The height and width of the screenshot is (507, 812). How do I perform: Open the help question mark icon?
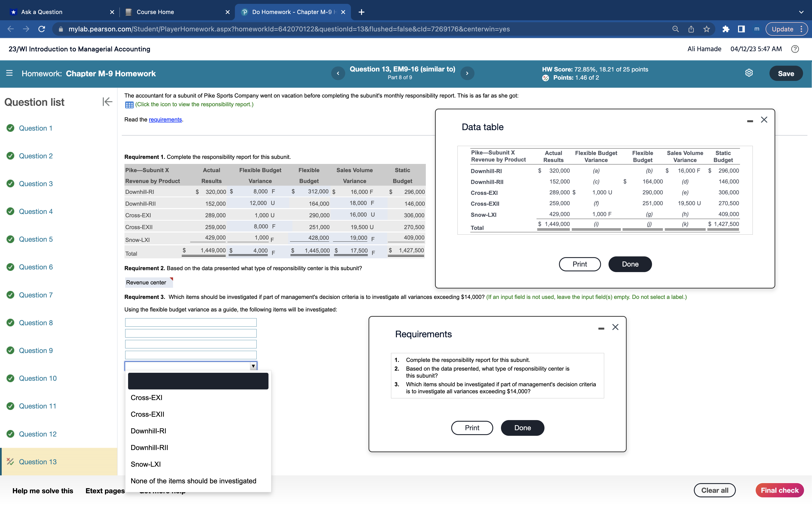click(x=795, y=49)
